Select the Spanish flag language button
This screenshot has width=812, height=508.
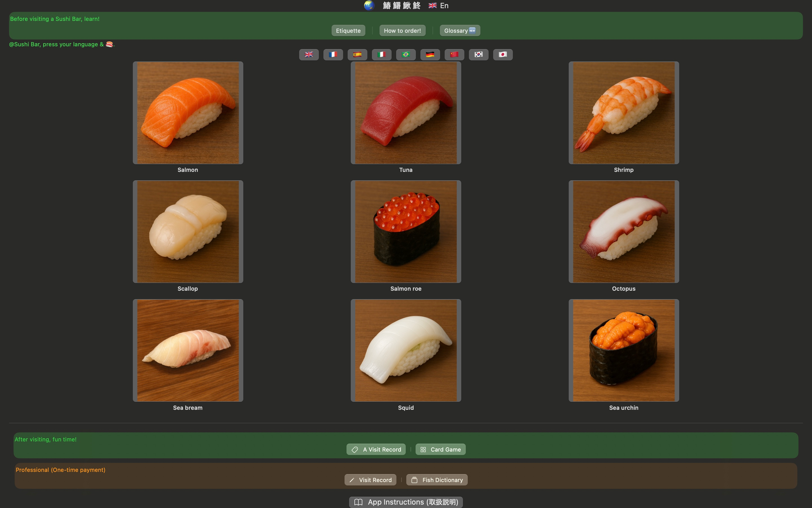pyautogui.click(x=357, y=54)
